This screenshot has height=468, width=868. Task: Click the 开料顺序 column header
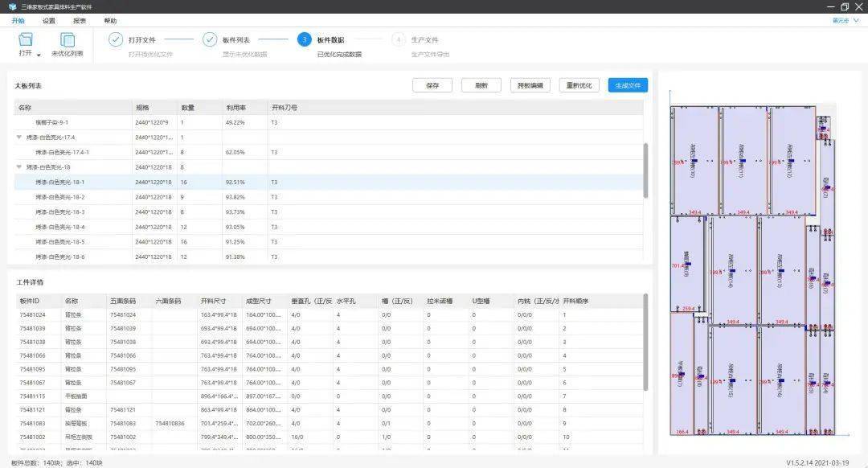[x=600, y=302]
